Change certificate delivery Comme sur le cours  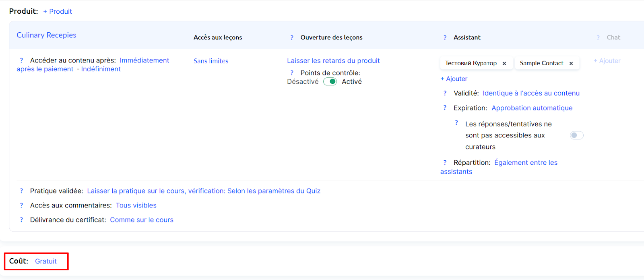click(142, 220)
